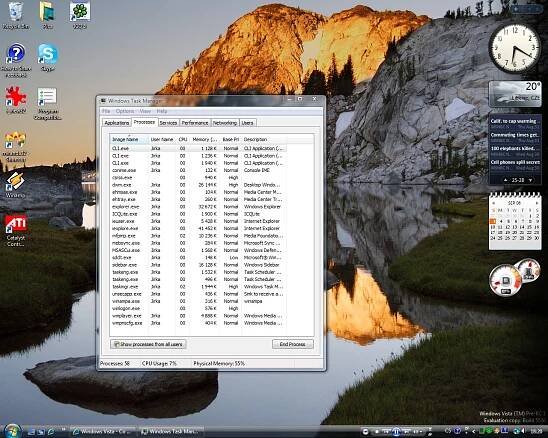Select the ehtray.exe process row
The height and width of the screenshot is (438, 548).
coord(199,199)
